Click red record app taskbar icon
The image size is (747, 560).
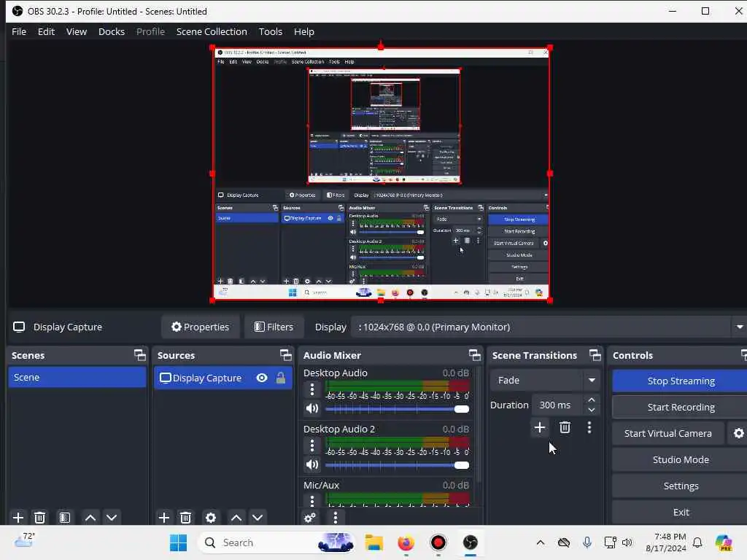click(438, 542)
